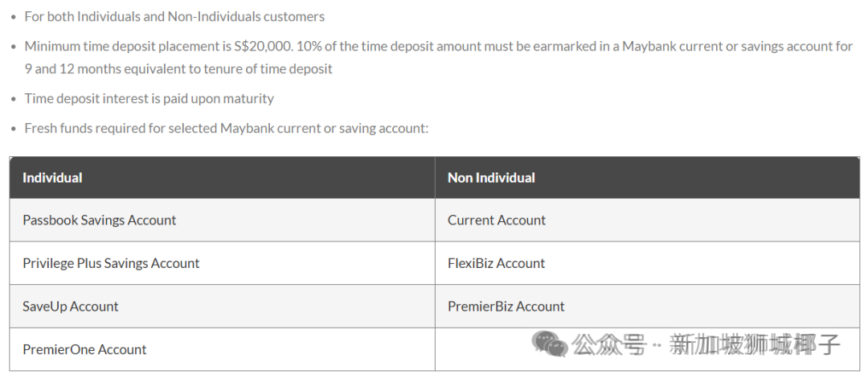Viewport: 868px width, 379px height.
Task: Click the phrase 'Minimum time deposit placement'
Action: pyautogui.click(x=121, y=47)
